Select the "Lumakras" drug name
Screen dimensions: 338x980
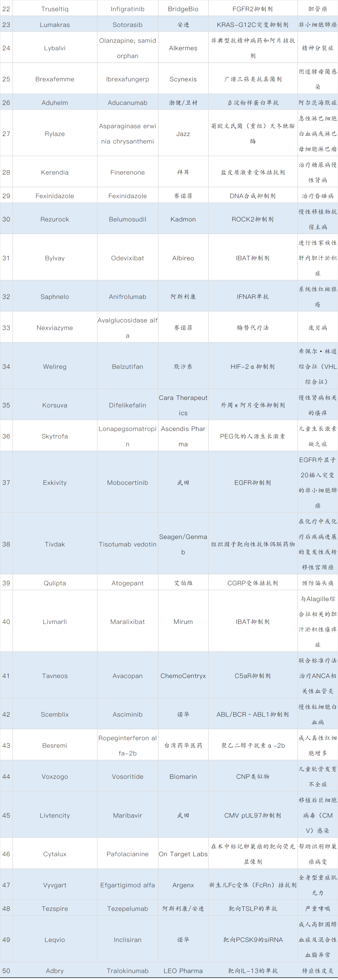click(55, 25)
